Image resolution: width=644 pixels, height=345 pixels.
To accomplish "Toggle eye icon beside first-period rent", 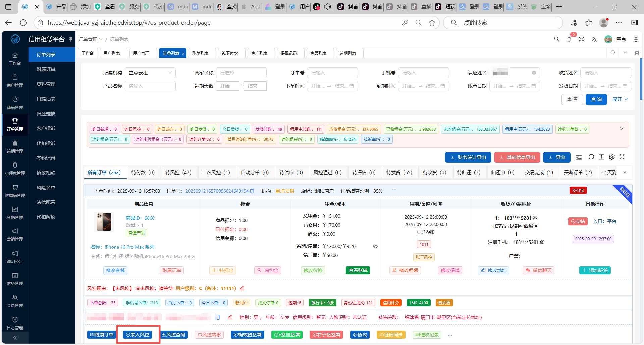I will click(x=375, y=246).
